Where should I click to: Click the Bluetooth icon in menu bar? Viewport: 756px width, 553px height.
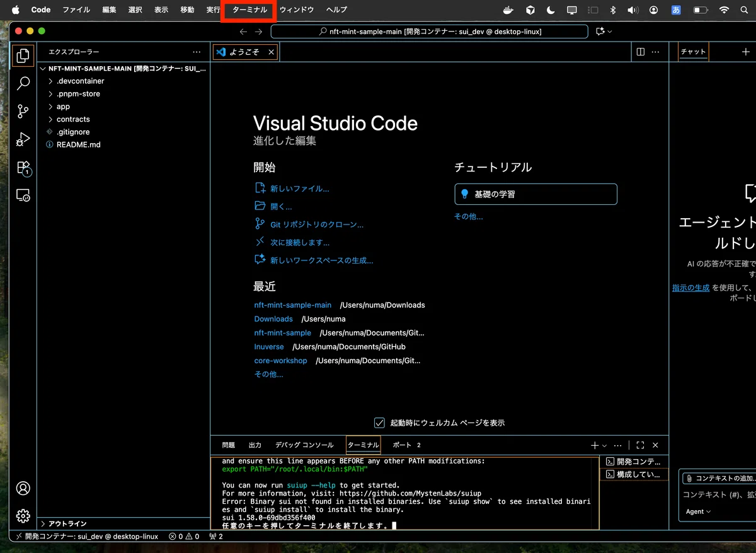coord(612,10)
